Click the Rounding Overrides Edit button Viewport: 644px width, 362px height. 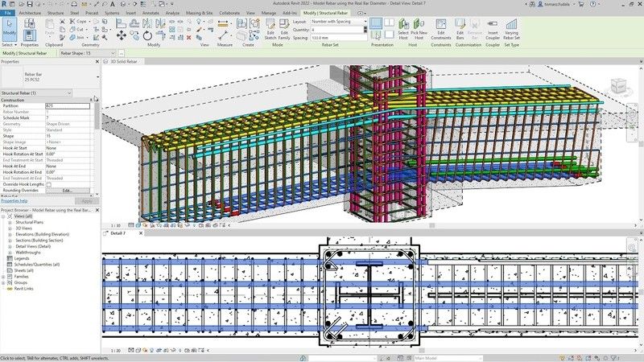click(67, 191)
